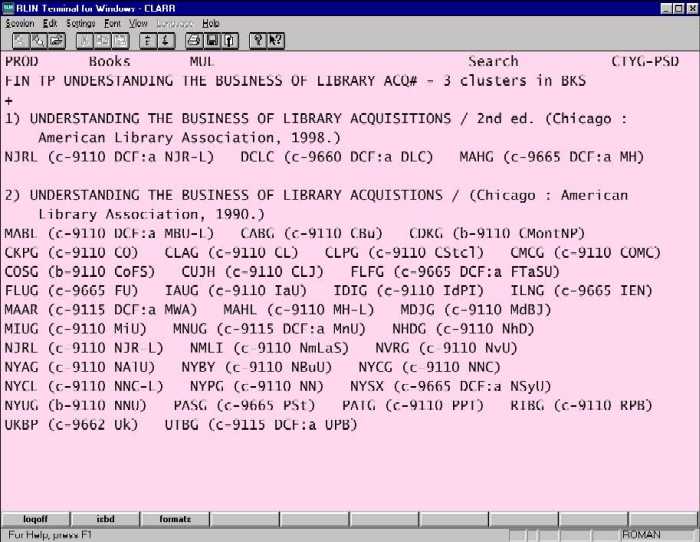Image resolution: width=700 pixels, height=542 pixels.
Task: Click the formats function key button
Action: point(175,519)
